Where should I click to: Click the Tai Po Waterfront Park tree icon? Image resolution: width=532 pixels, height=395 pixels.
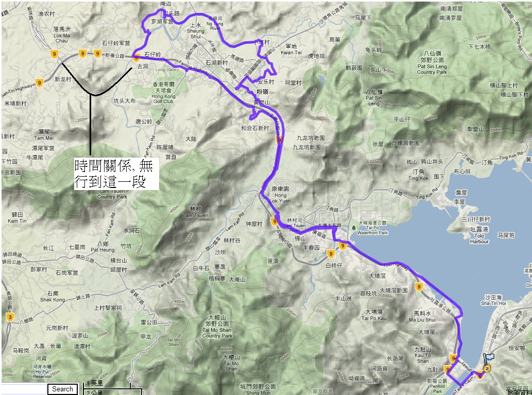click(354, 228)
